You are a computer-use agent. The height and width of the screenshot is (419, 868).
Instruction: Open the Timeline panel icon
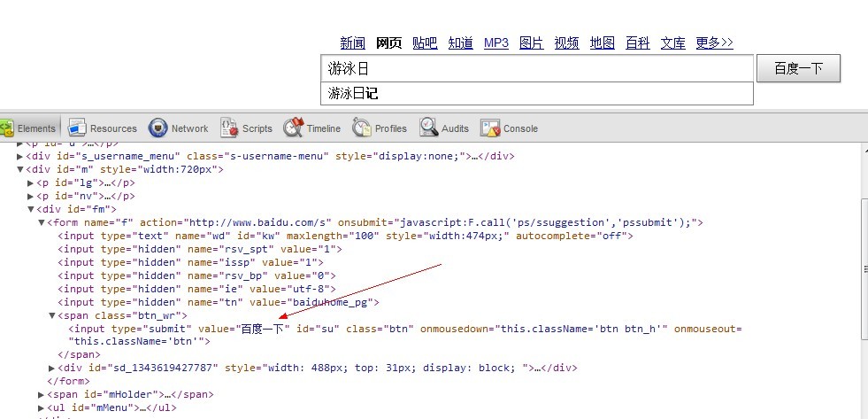click(294, 128)
